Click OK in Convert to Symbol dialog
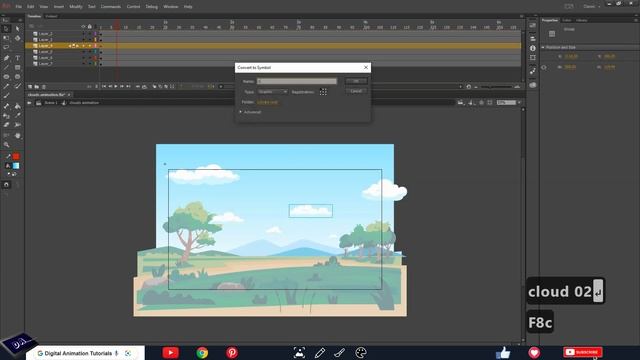Viewport: 640px width, 360px height. tap(356, 81)
